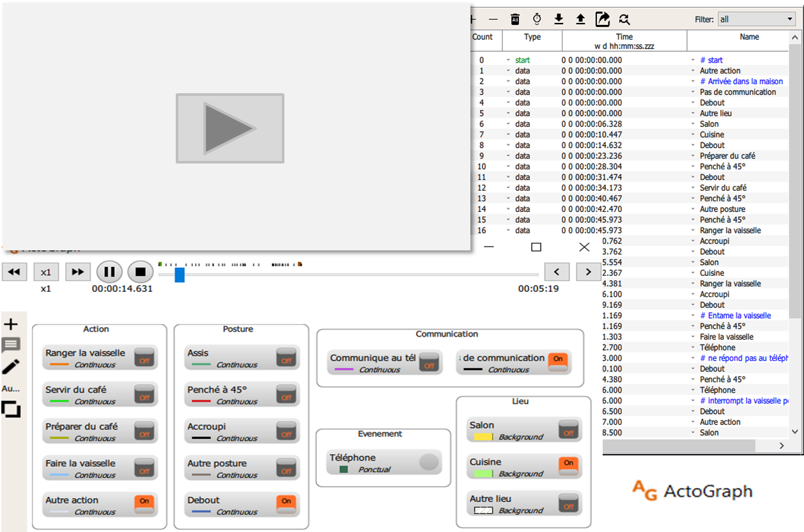Select the green Cuisine color swatch
The image size is (804, 532).
[482, 474]
